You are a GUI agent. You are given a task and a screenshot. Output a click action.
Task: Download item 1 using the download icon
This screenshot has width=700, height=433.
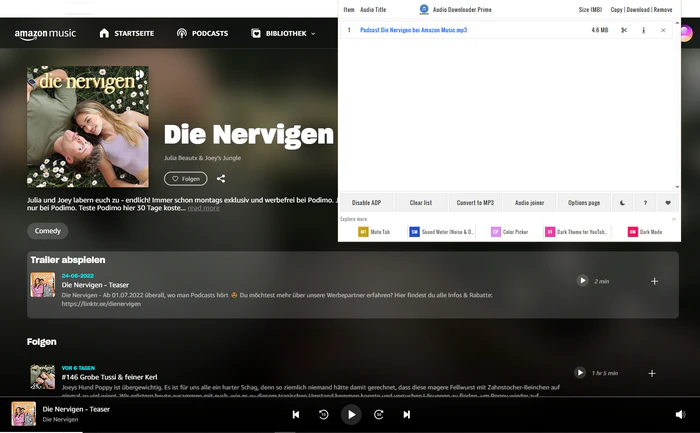[643, 30]
